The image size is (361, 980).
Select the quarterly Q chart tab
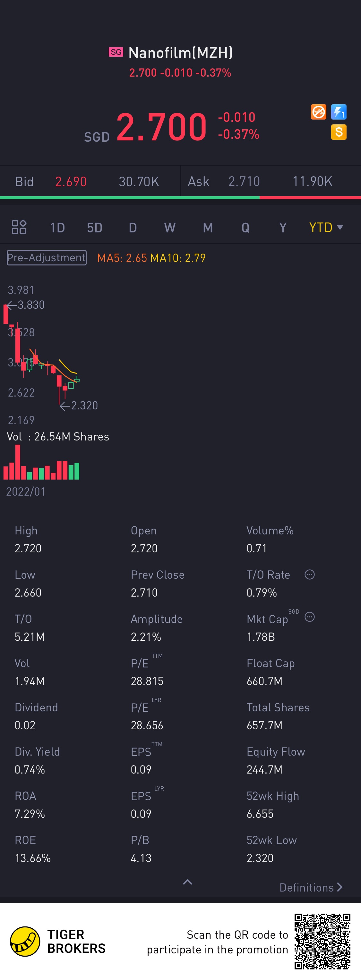pyautogui.click(x=245, y=228)
